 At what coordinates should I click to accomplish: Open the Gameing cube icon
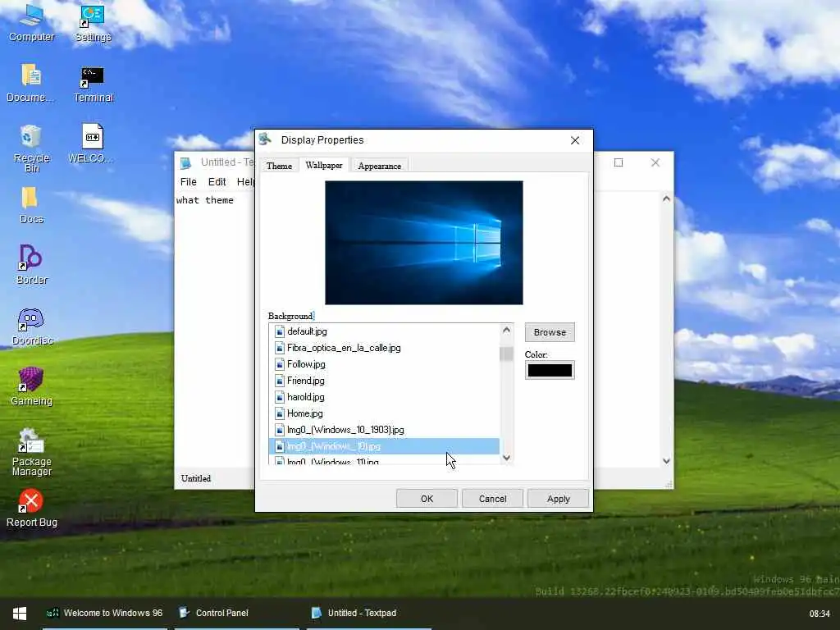point(31,386)
